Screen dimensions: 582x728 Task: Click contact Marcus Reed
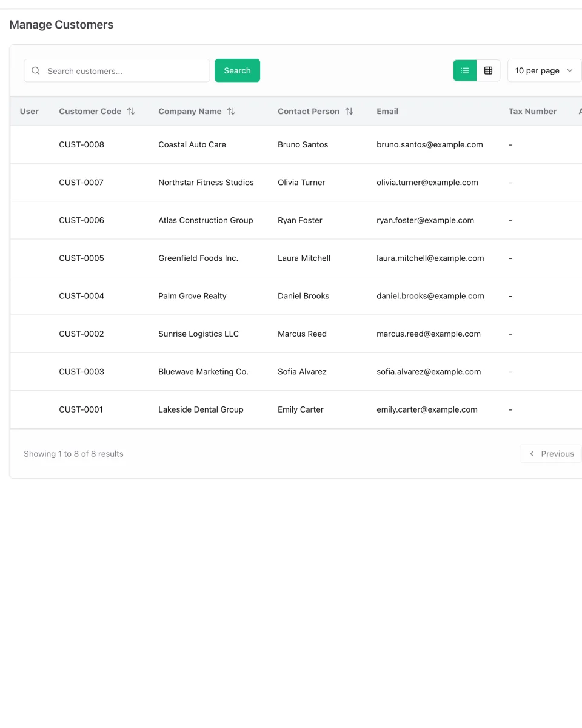(x=302, y=334)
